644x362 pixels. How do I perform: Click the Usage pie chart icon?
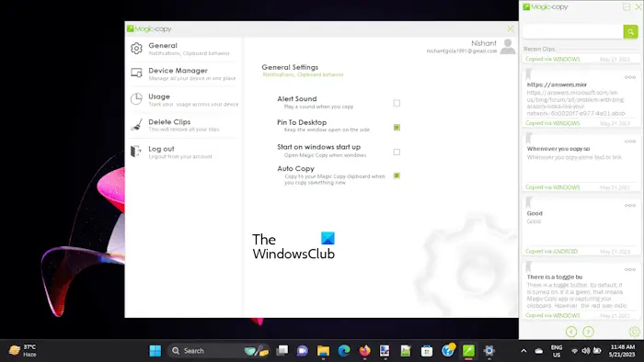pyautogui.click(x=136, y=99)
